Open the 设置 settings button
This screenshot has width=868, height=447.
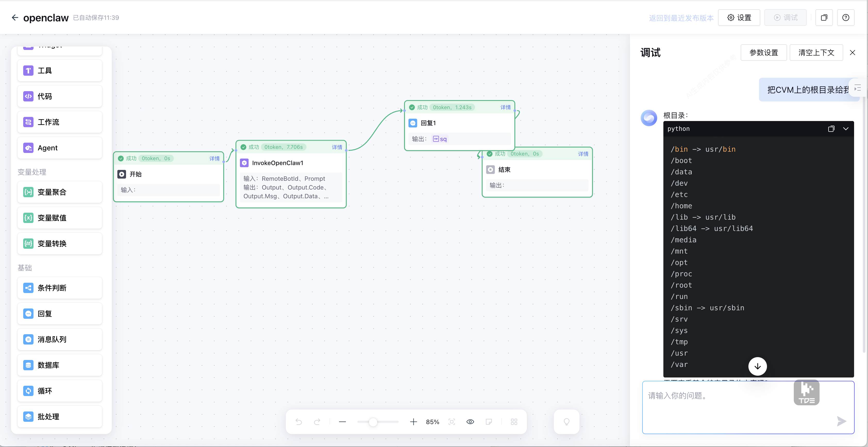point(739,18)
